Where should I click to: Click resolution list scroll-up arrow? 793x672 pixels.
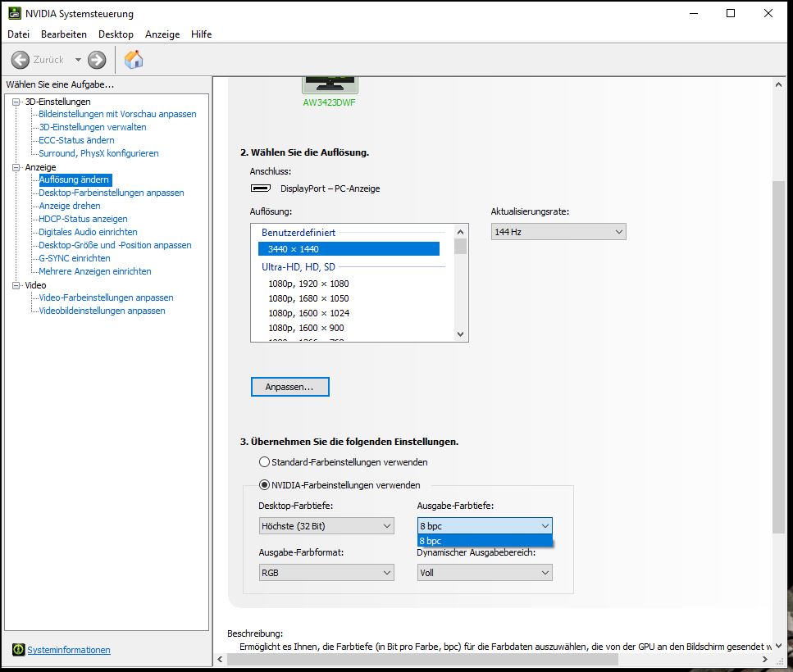click(x=460, y=232)
